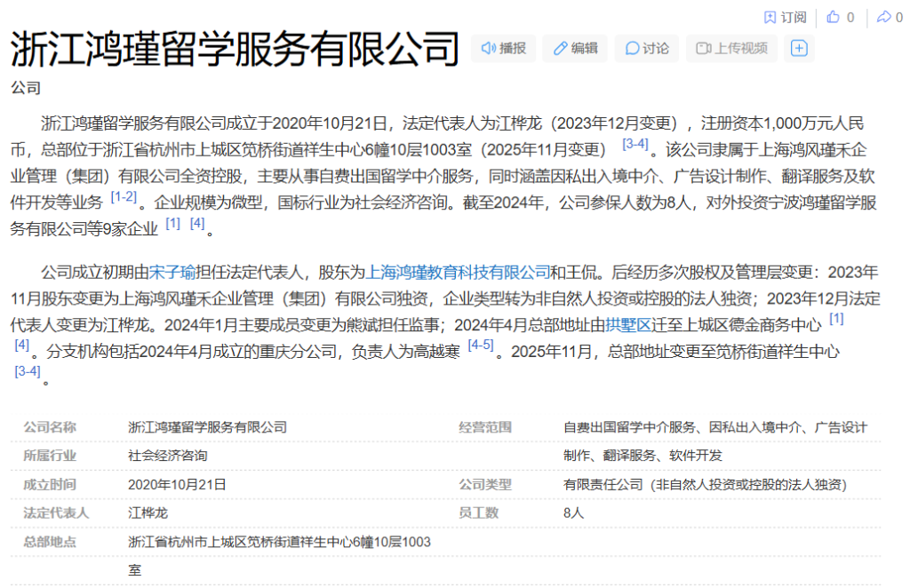Click the 有限责任公司 company type value
This screenshot has width=910, height=588.
coord(705,484)
